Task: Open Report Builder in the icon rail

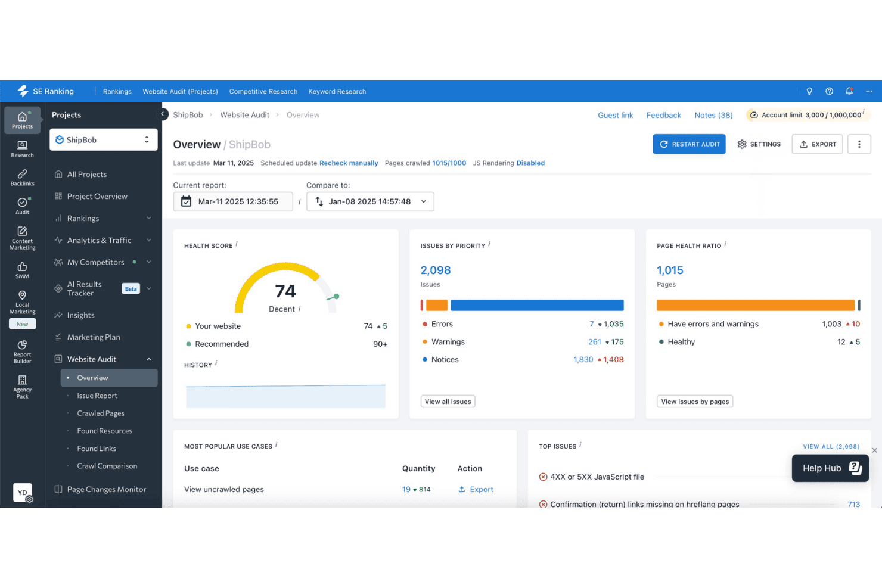Action: coord(22,351)
